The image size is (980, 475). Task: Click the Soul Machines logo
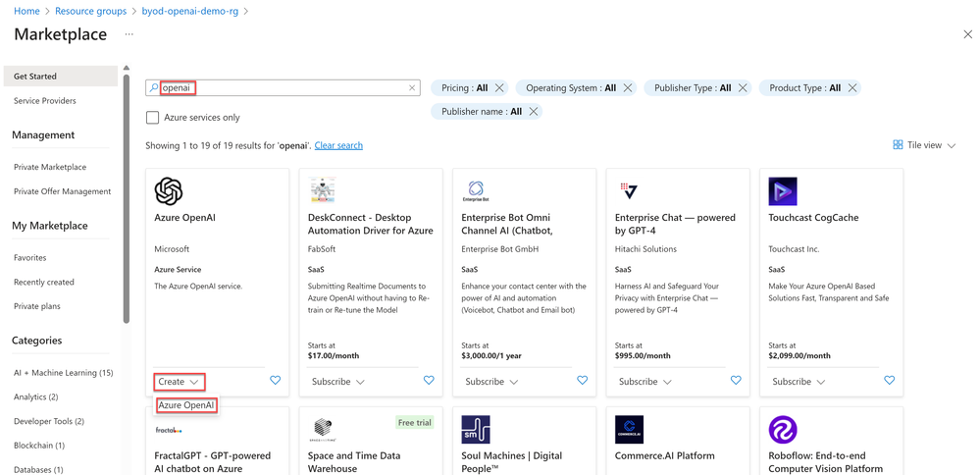pos(476,430)
